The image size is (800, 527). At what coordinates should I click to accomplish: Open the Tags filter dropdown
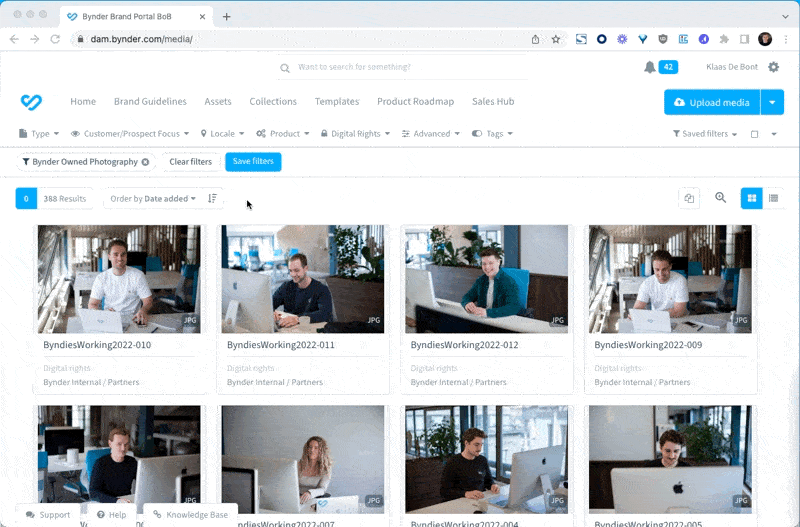click(x=492, y=134)
